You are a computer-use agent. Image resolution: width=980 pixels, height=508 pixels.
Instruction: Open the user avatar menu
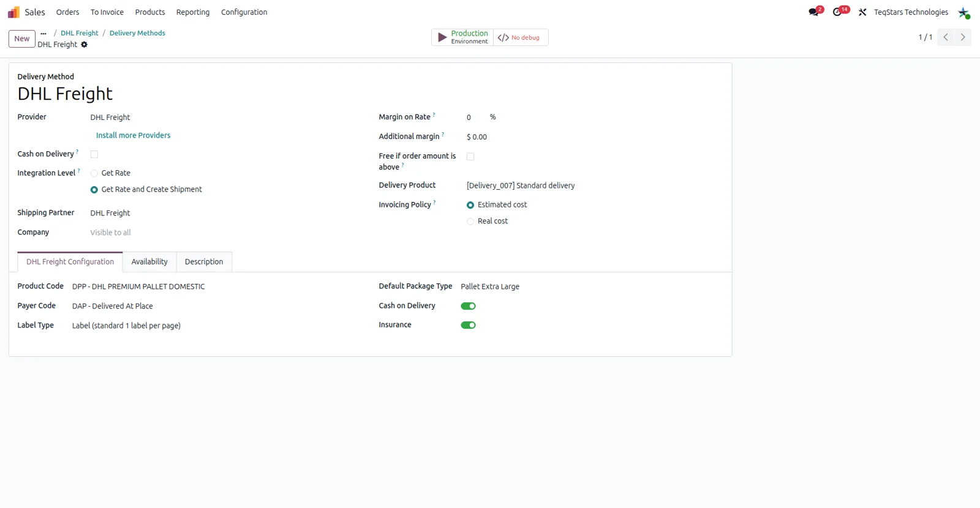coord(963,12)
